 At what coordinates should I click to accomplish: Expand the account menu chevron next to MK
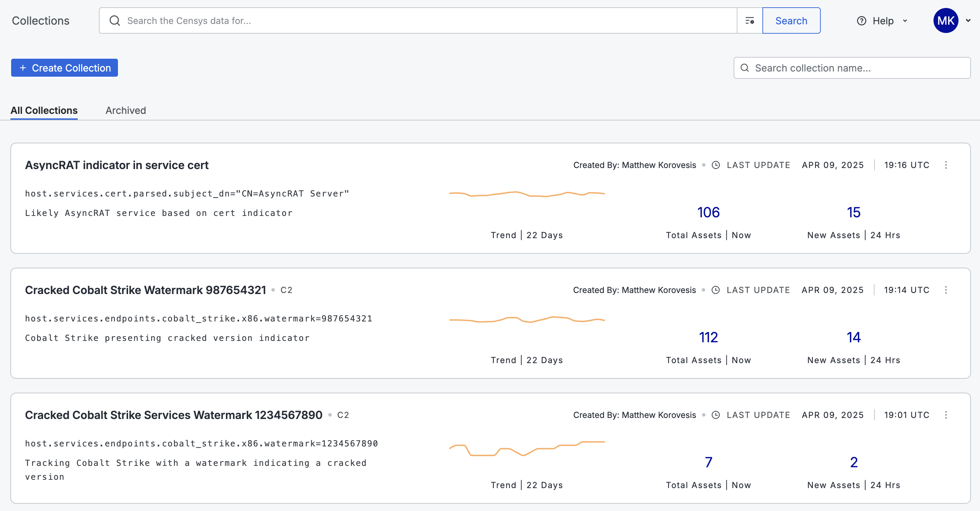[x=968, y=20]
